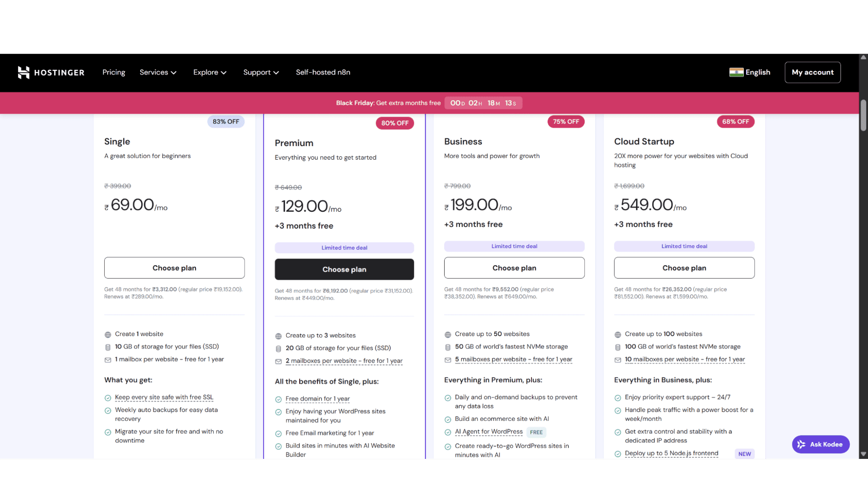The image size is (868, 488).
Task: Click the checkmark beside dedicated IP address feature
Action: coord(617,432)
